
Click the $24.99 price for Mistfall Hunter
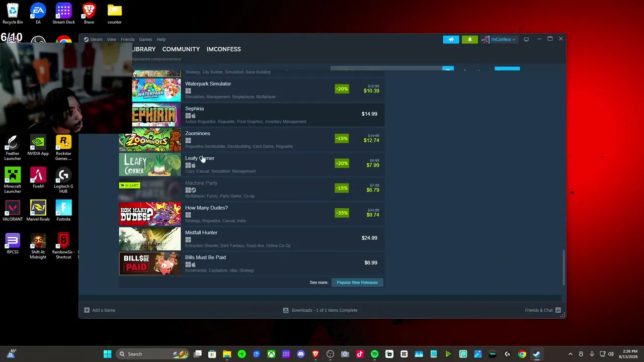(x=369, y=238)
